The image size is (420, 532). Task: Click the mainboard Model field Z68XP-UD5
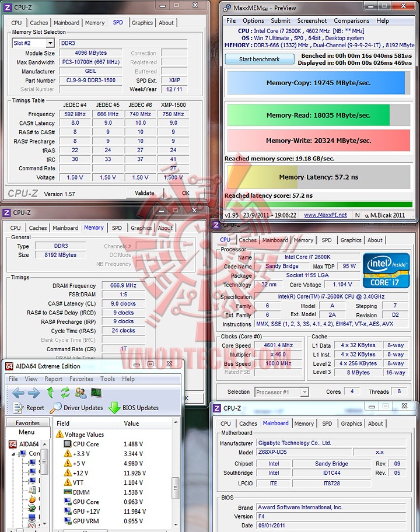tap(303, 452)
